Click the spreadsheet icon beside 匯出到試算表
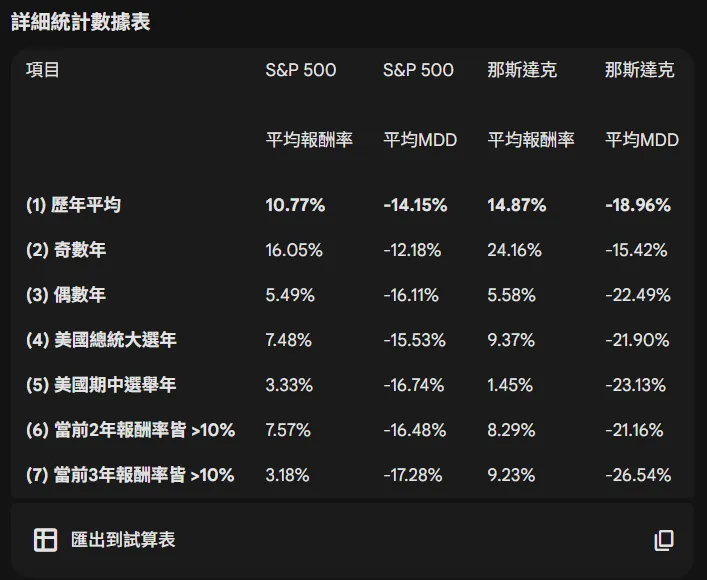 pos(45,540)
